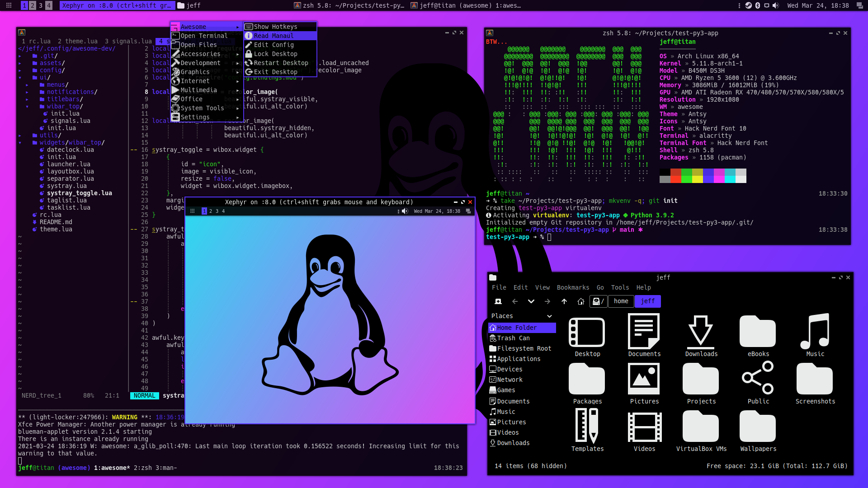Open the Projects folder
Viewport: 868px width, 488px height.
(701, 384)
